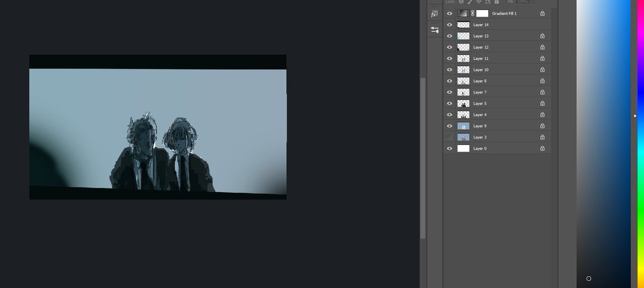Select layer named "Layer 11"
This screenshot has width=644, height=288.
click(x=481, y=59)
